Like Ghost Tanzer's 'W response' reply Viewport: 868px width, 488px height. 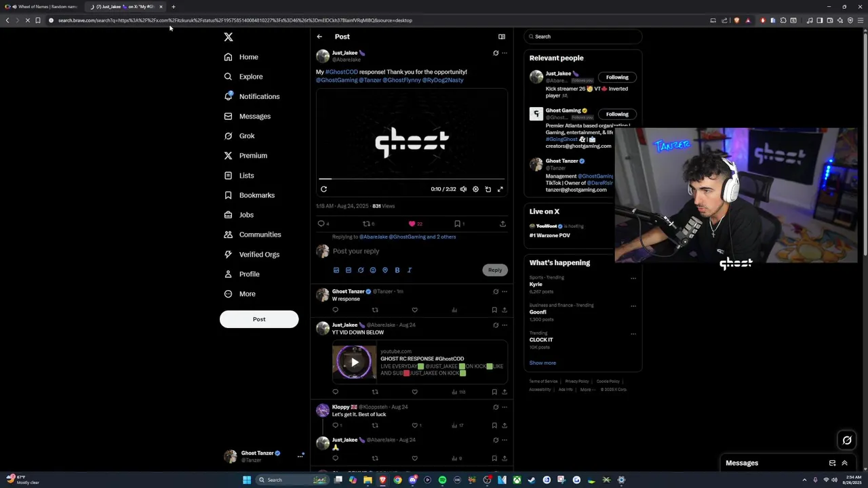coord(414,310)
